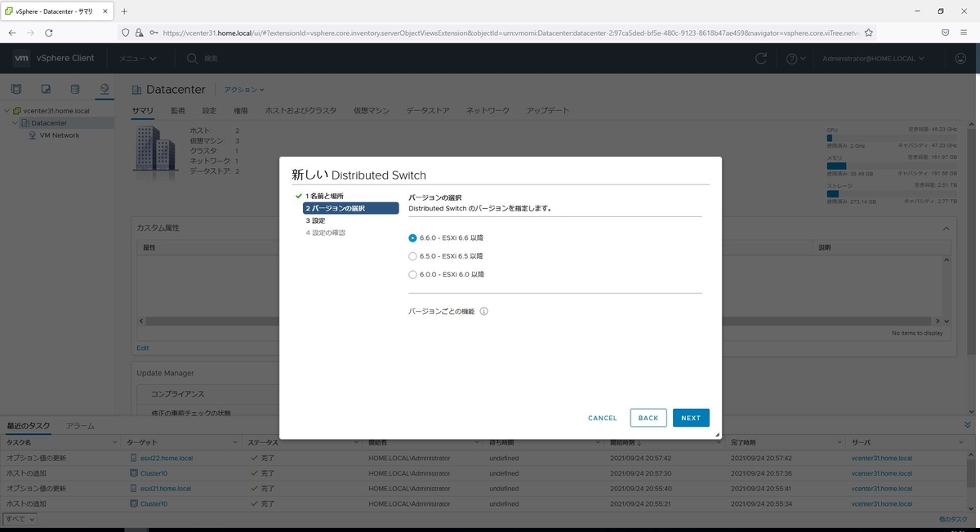Click the refresh icon in the header
980x532 pixels.
pyautogui.click(x=761, y=59)
